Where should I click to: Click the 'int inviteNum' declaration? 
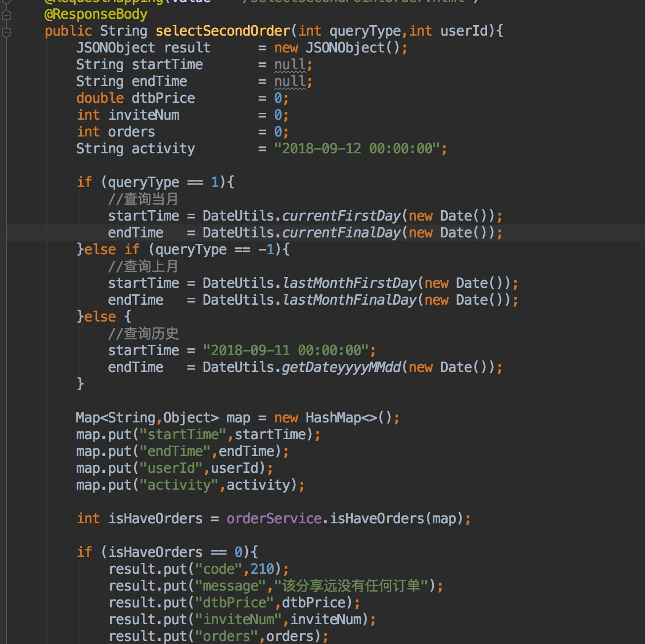tap(128, 115)
